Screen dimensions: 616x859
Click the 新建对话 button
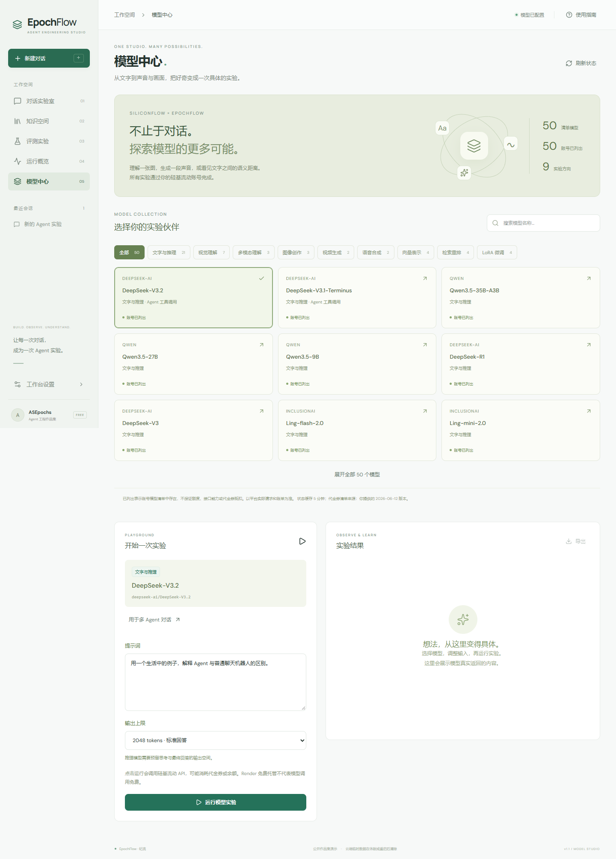pos(49,58)
